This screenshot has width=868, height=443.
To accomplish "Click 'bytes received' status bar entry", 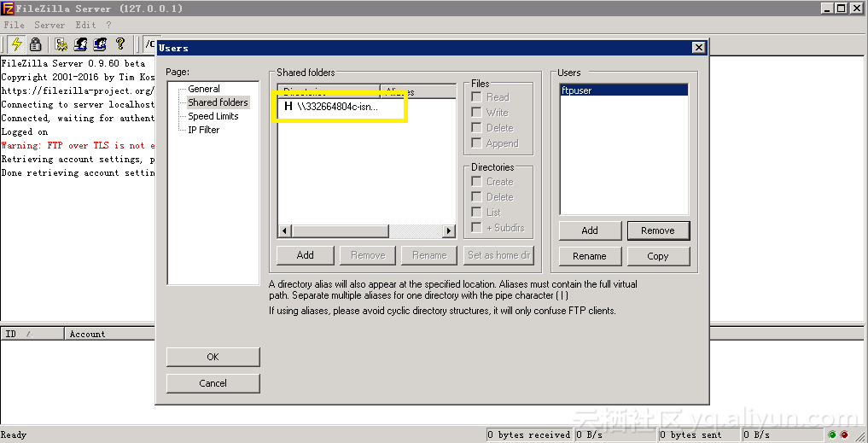I will (529, 434).
